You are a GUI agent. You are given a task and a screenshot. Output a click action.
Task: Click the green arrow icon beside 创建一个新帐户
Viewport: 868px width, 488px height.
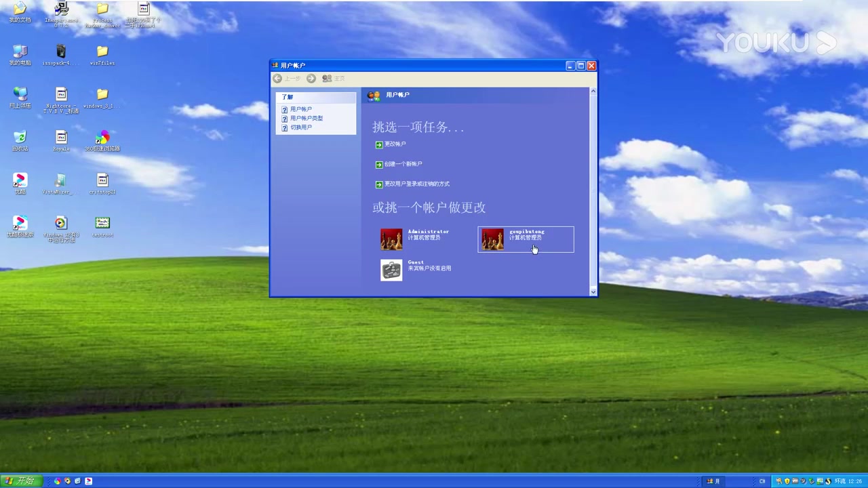click(x=379, y=164)
